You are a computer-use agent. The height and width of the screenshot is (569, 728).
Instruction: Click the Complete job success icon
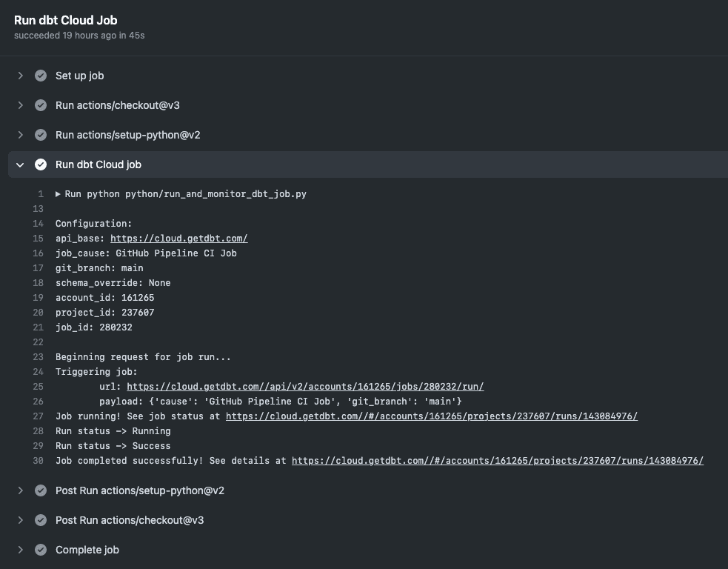tap(41, 550)
